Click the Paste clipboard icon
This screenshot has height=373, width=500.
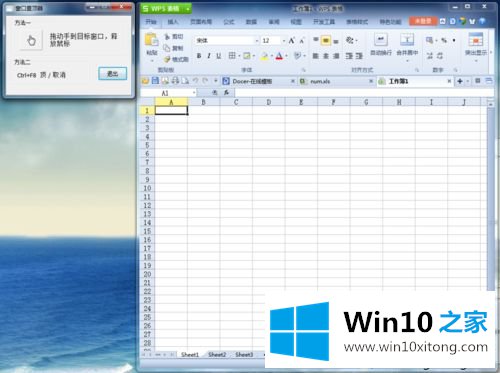pyautogui.click(x=151, y=40)
